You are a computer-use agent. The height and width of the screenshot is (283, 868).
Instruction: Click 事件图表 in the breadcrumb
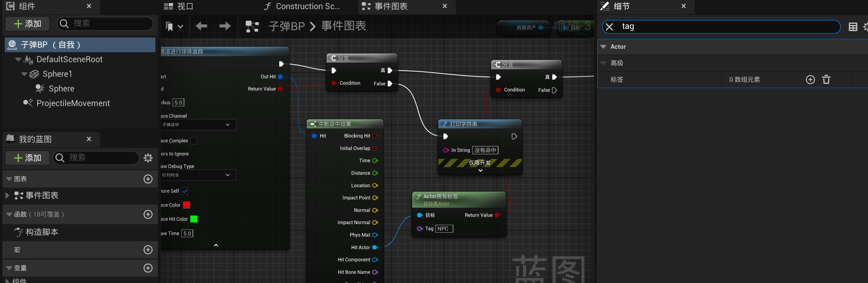344,26
